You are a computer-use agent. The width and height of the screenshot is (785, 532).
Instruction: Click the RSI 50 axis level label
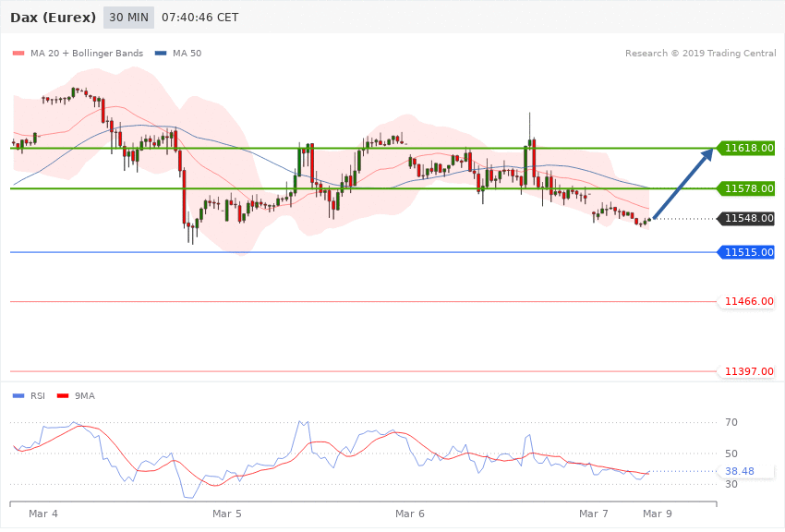tap(731, 453)
